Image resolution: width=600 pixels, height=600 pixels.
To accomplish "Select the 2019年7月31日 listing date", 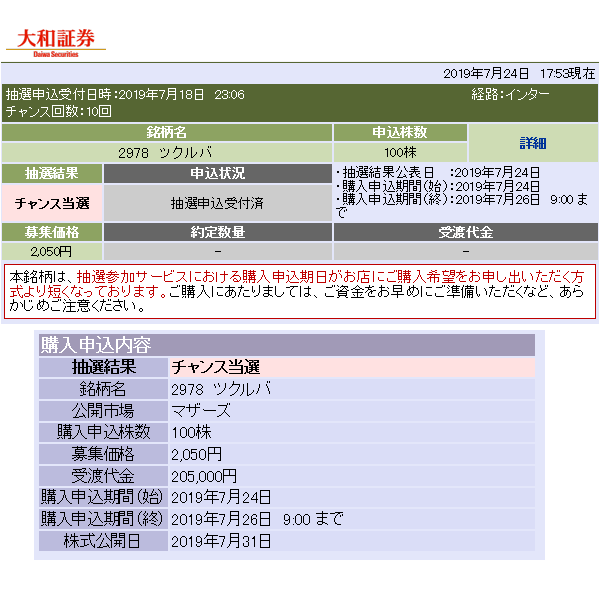I will [352, 541].
